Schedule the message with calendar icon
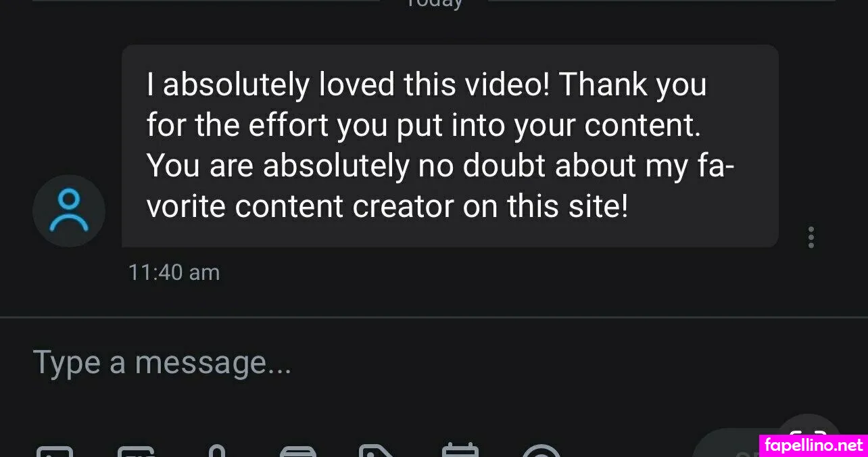Screen dimensions: 868x457 [x=460, y=451]
